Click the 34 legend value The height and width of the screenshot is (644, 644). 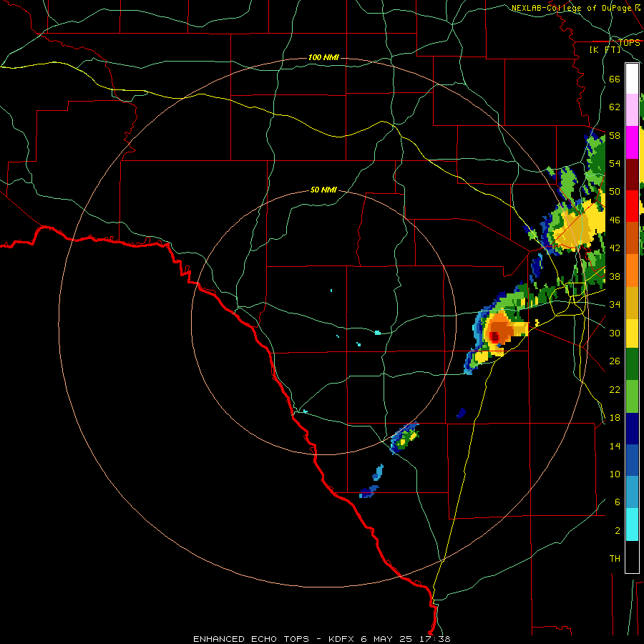pyautogui.click(x=615, y=304)
